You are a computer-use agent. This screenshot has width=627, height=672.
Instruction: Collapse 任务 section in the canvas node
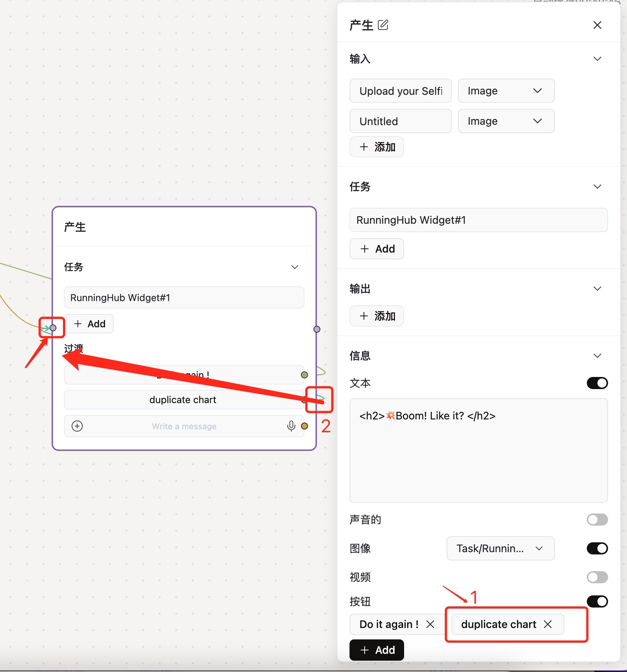(295, 267)
